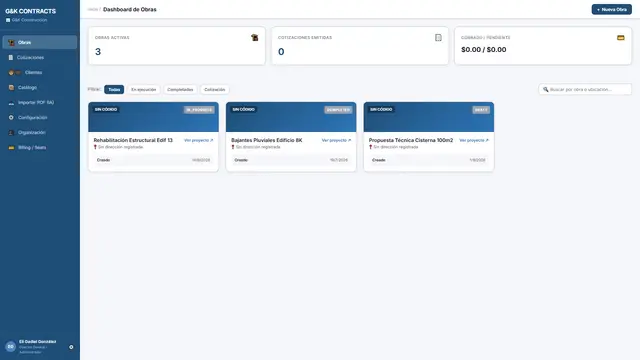Open Catálogo in the sidebar
Image resolution: width=640 pixels, height=360 pixels.
coord(40,87)
